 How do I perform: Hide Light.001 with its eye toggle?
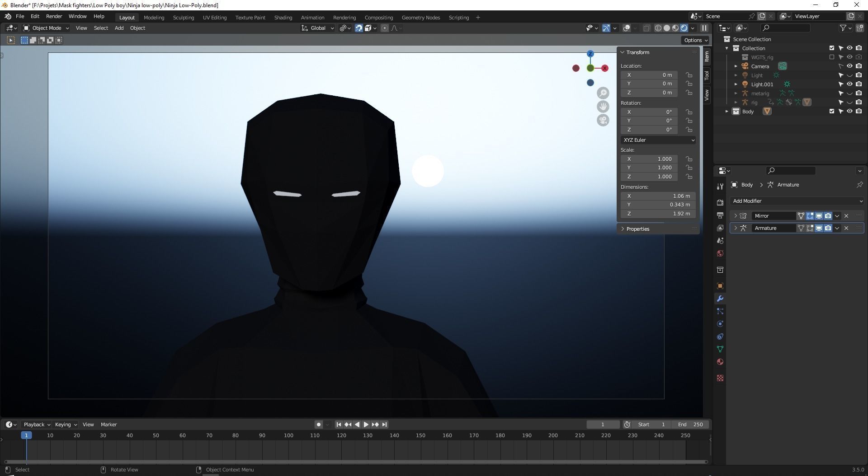click(849, 84)
